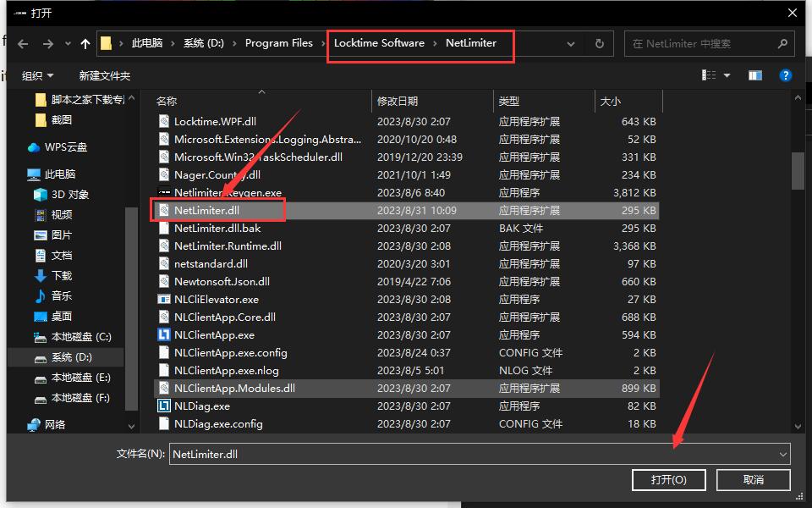Select Locktime Software in the breadcrumb

click(379, 43)
